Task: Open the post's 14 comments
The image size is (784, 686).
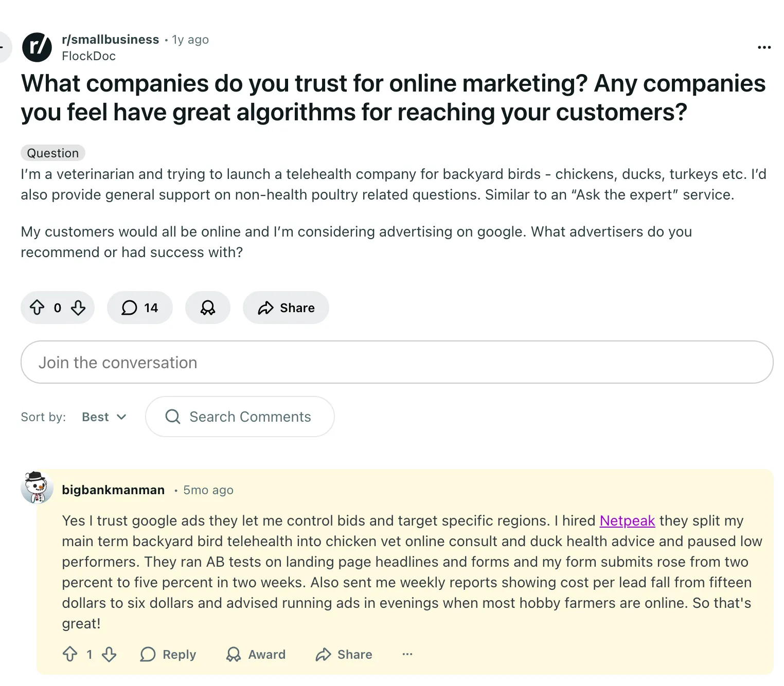Action: coord(139,308)
